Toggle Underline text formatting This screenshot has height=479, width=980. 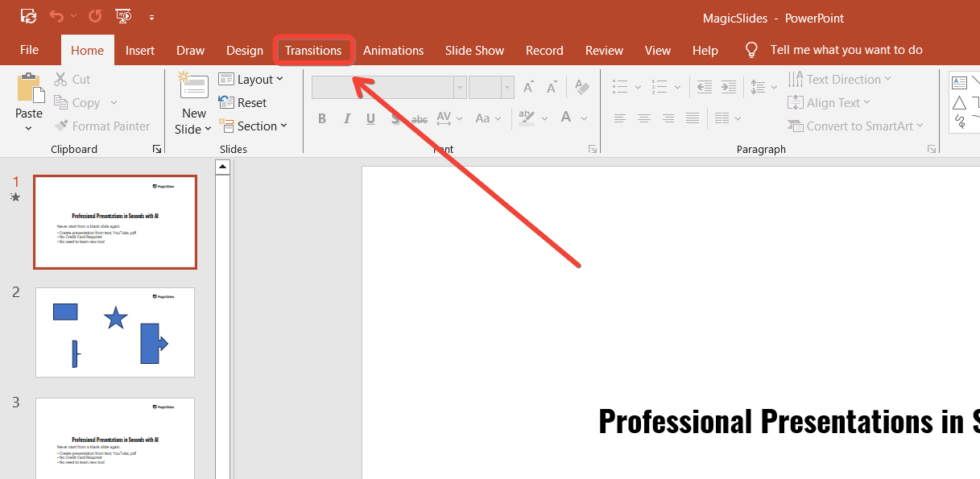pyautogui.click(x=370, y=118)
